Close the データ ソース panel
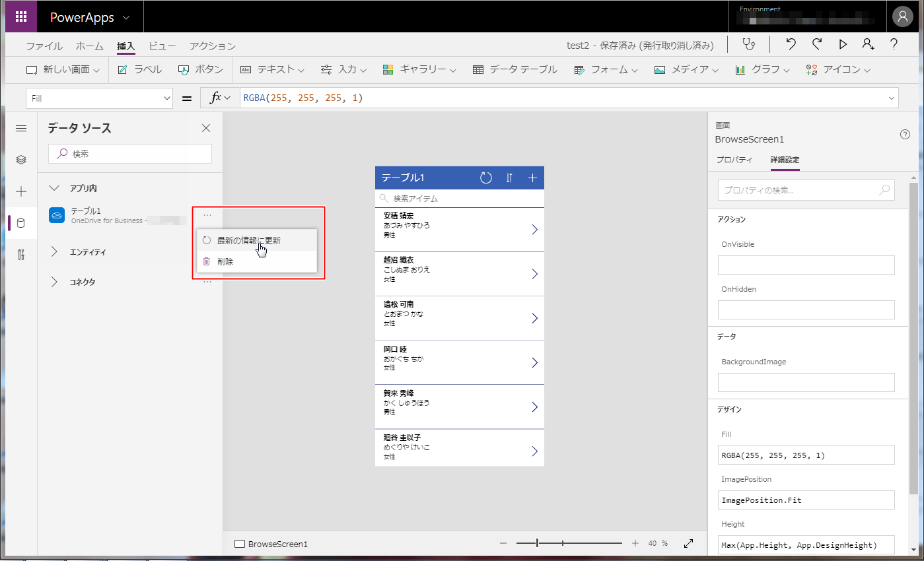The height and width of the screenshot is (561, 924). tap(206, 128)
